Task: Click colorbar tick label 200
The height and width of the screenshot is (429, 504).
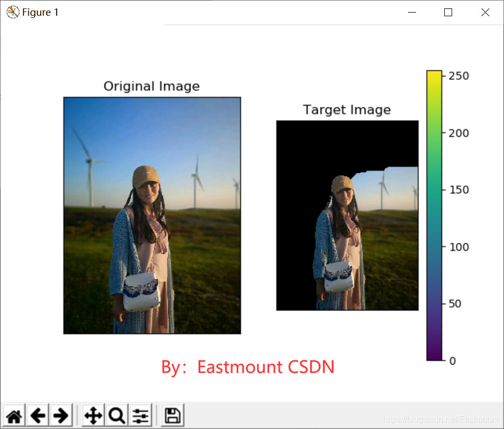Action: click(x=458, y=133)
